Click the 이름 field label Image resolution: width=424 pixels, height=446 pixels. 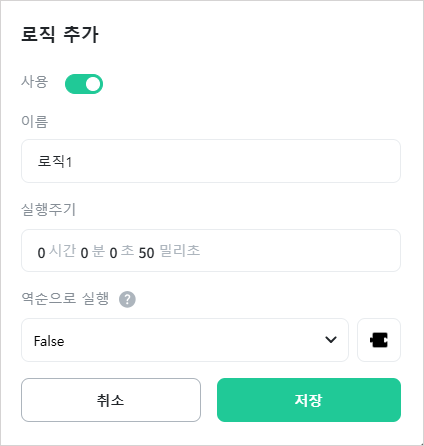coord(35,121)
